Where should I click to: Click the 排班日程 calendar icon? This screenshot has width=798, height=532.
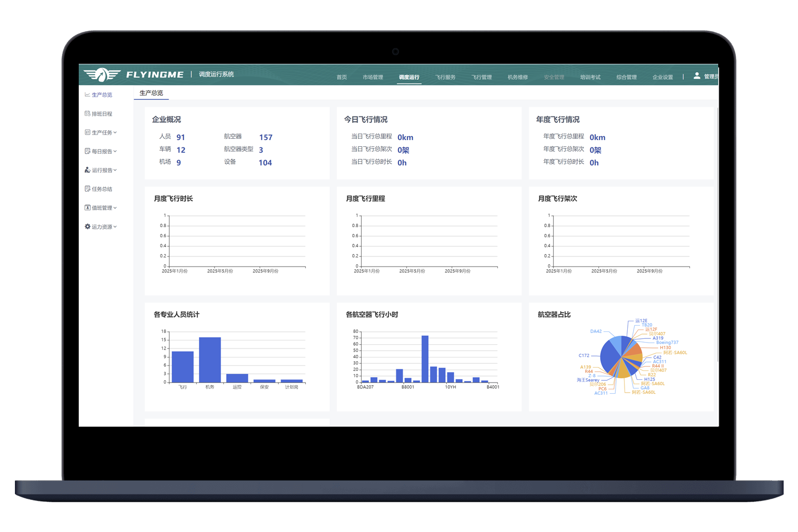[87, 113]
